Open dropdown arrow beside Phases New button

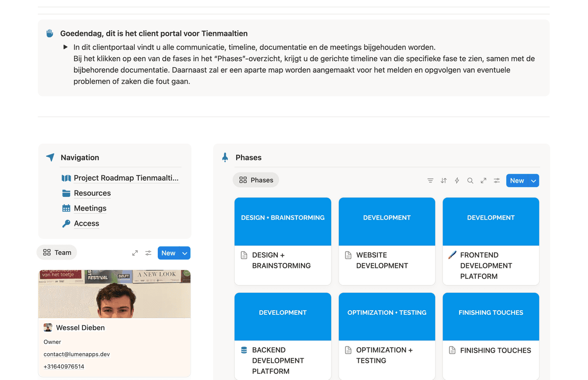point(534,181)
